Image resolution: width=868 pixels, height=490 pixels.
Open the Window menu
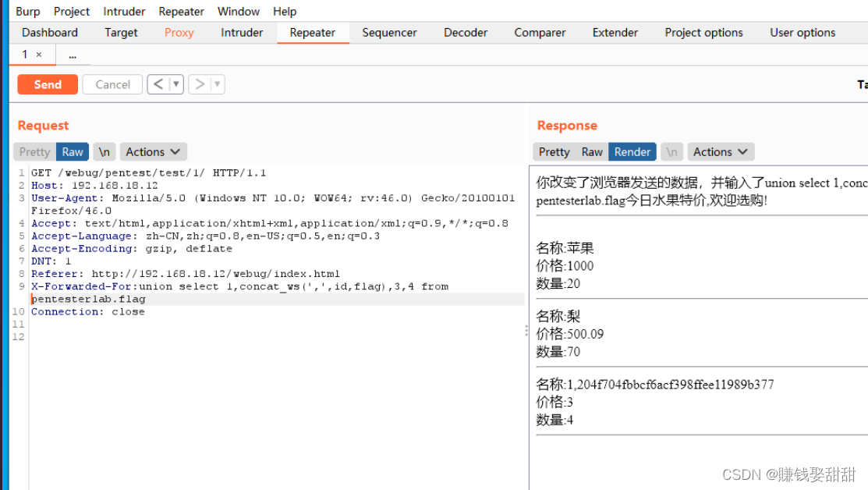238,11
